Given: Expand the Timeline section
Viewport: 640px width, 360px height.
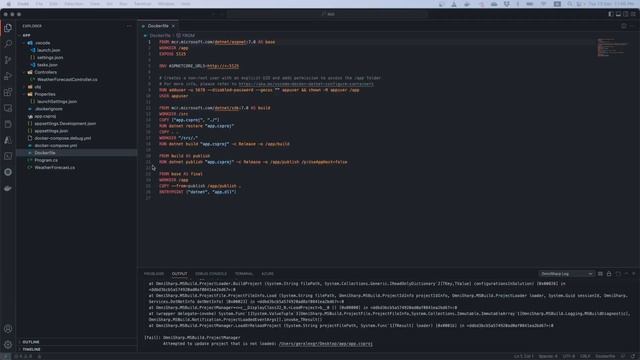Looking at the screenshot, I should [31, 349].
